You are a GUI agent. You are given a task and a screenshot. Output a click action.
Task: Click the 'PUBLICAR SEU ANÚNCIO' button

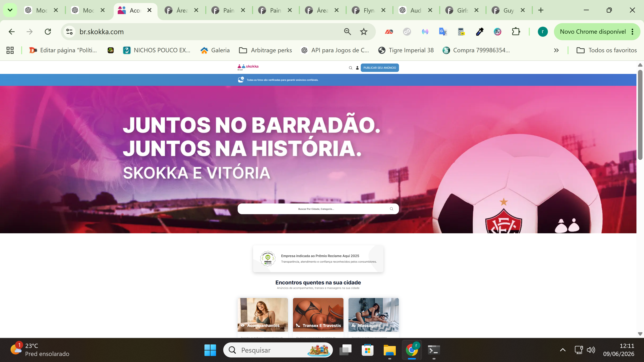(x=380, y=68)
